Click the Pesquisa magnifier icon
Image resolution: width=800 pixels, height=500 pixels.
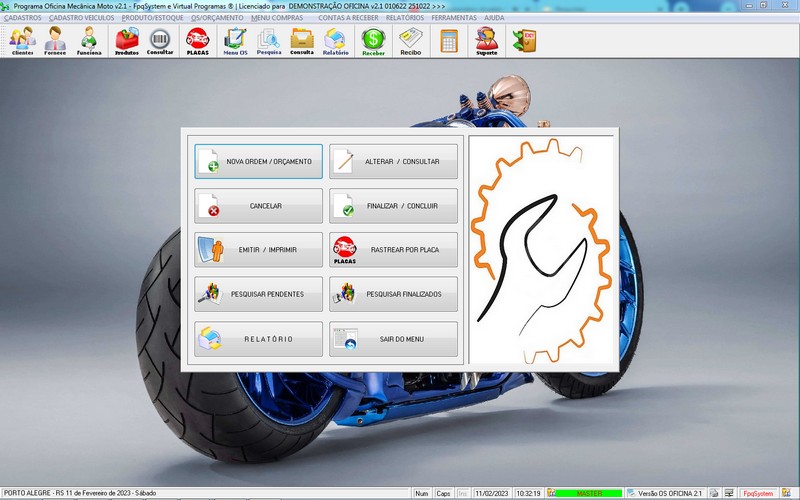(269, 41)
